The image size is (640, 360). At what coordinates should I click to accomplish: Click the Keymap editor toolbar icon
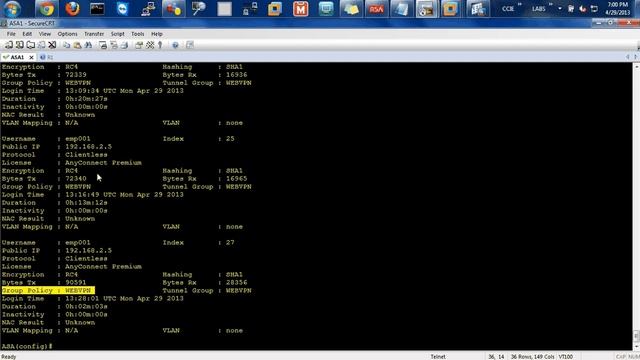coord(150,45)
